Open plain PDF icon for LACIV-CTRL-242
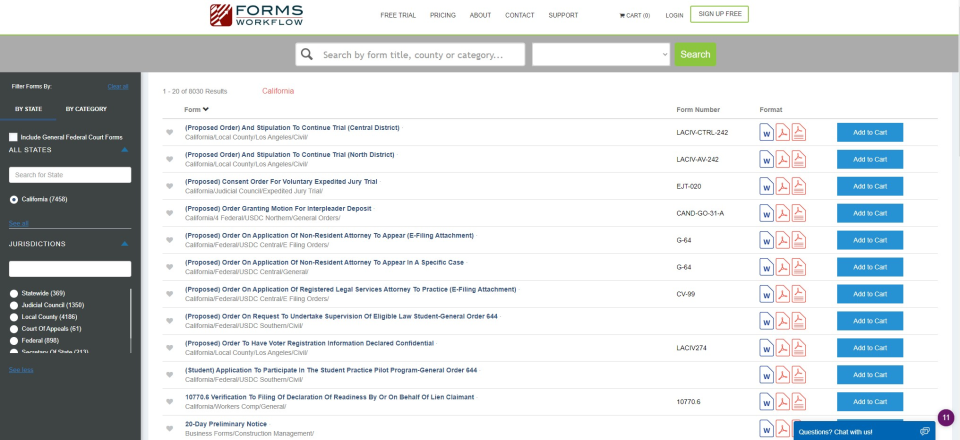 (783, 132)
